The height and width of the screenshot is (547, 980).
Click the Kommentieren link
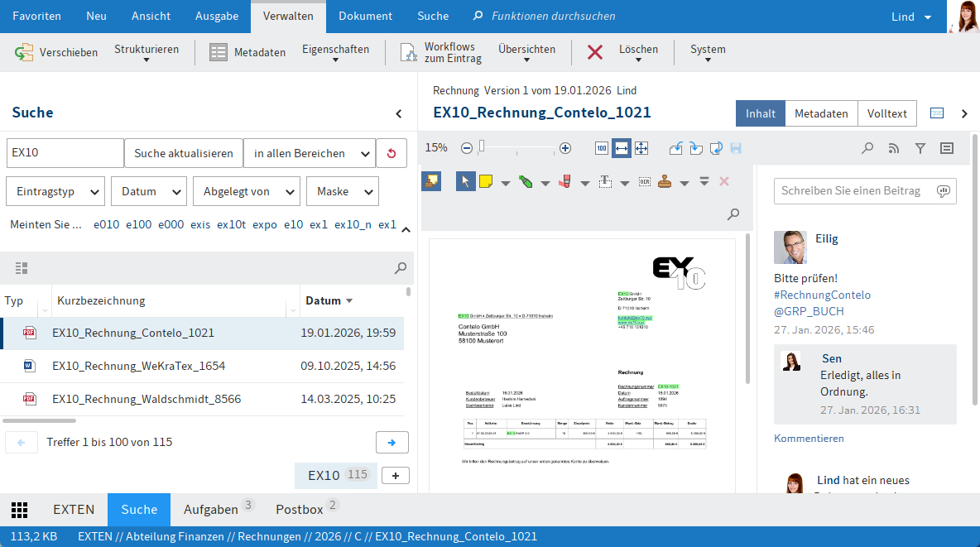809,439
